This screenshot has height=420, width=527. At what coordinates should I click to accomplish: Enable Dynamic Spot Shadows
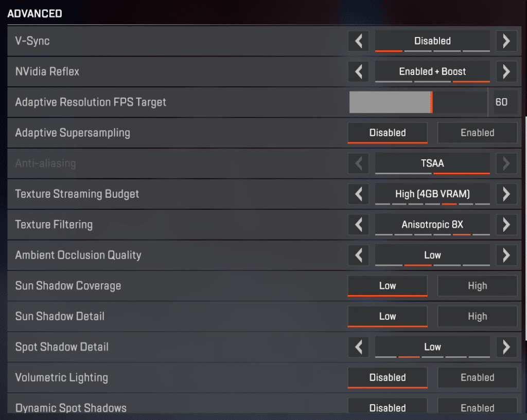[477, 407]
